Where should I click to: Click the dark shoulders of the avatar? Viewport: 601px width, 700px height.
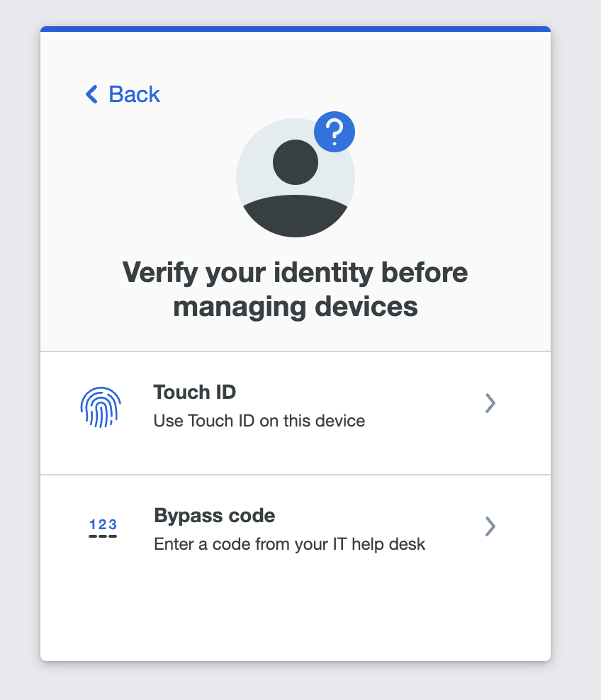[x=295, y=216]
